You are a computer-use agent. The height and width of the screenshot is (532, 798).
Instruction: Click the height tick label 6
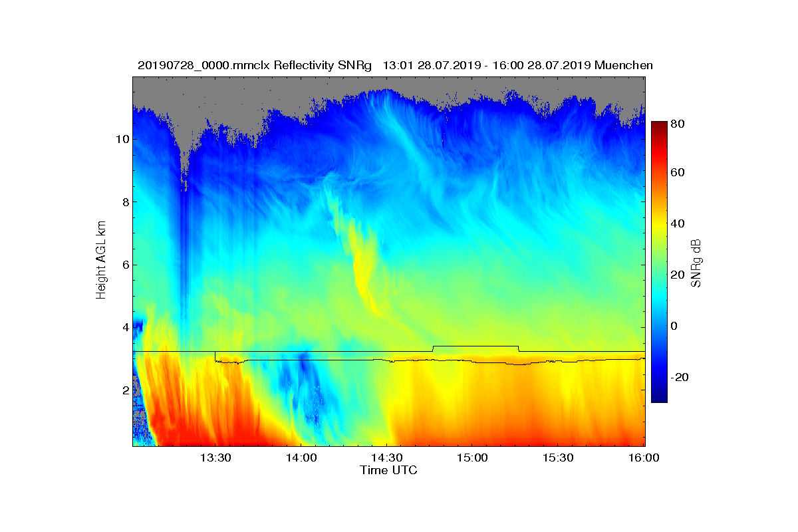[x=124, y=265]
